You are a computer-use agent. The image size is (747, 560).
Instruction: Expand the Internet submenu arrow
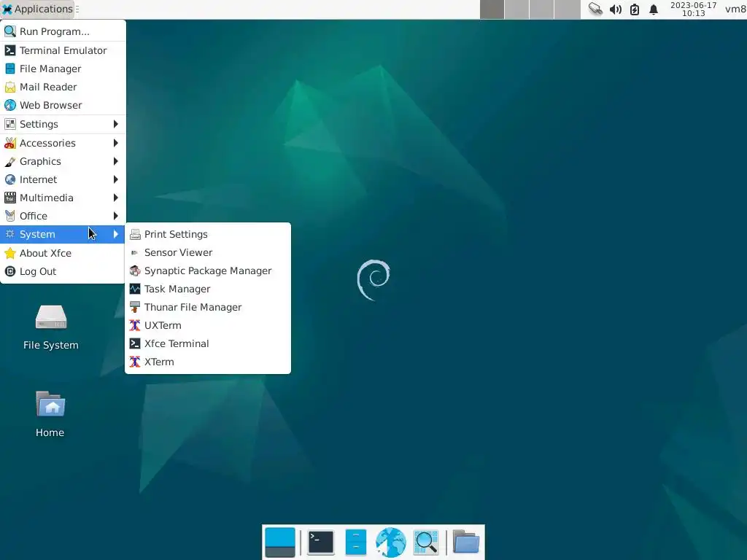[116, 179]
